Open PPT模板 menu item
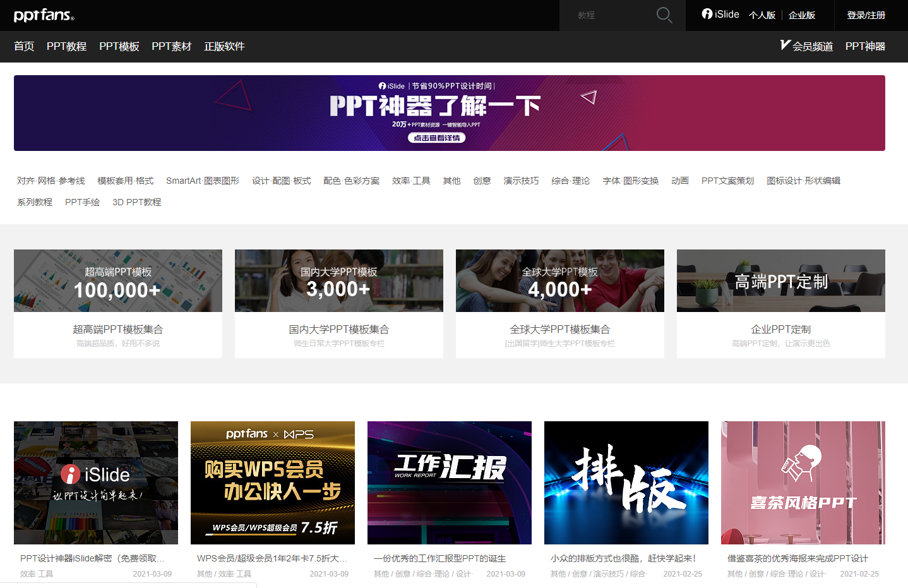 click(119, 46)
